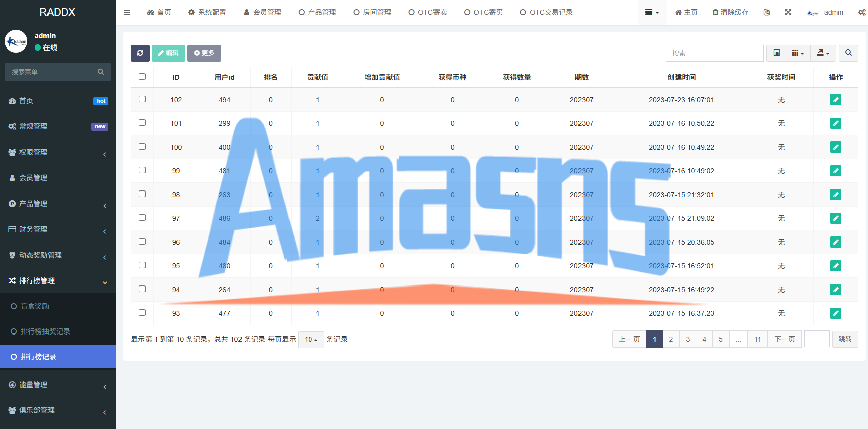The height and width of the screenshot is (429, 868).
Task: Collapse 排行榜管理 in sidebar
Action: coord(58,281)
